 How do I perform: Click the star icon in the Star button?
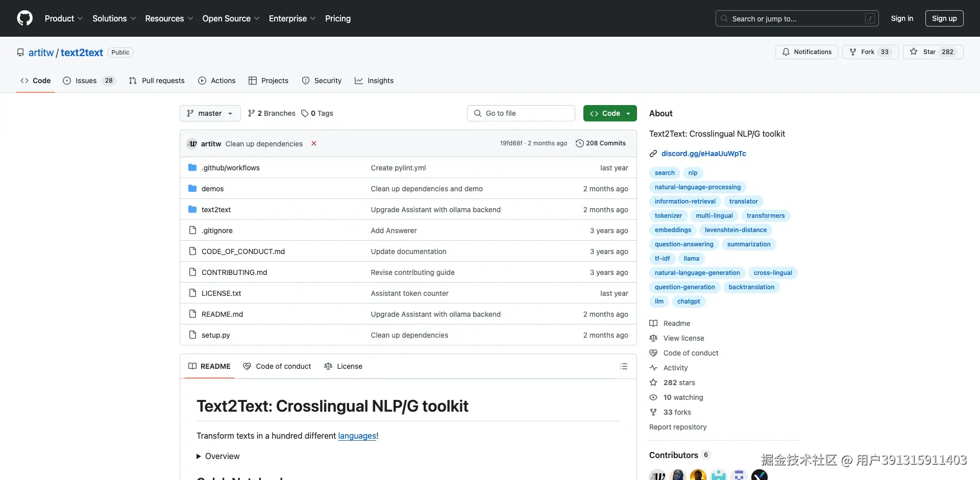click(x=914, y=52)
